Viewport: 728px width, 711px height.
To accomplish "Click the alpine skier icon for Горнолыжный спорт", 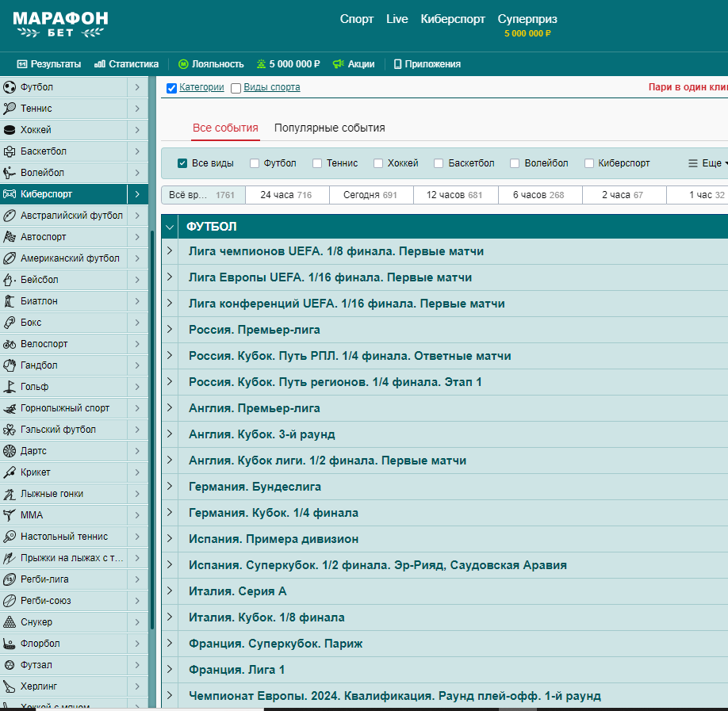I will coord(10,408).
